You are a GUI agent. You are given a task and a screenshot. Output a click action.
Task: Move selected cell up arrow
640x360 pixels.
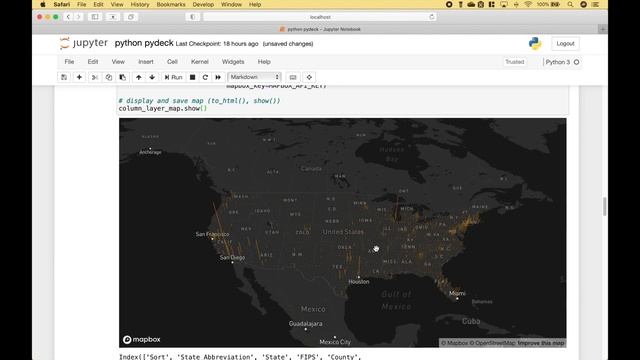139,77
